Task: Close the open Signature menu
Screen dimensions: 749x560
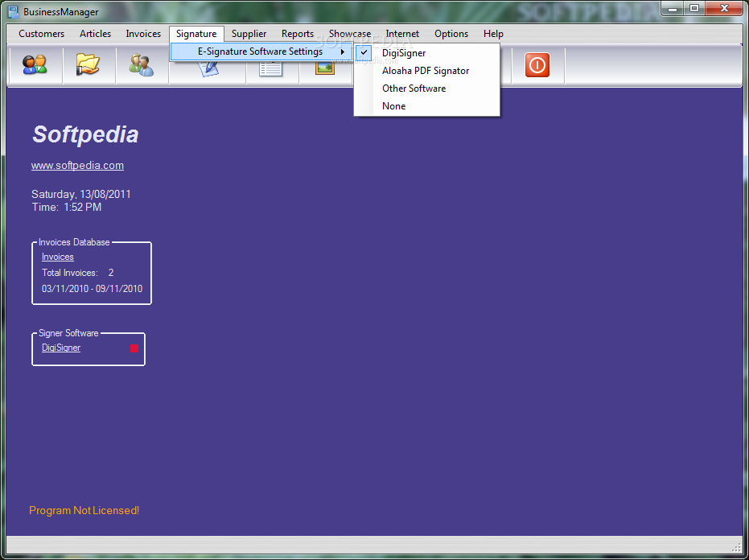Action: [x=196, y=34]
